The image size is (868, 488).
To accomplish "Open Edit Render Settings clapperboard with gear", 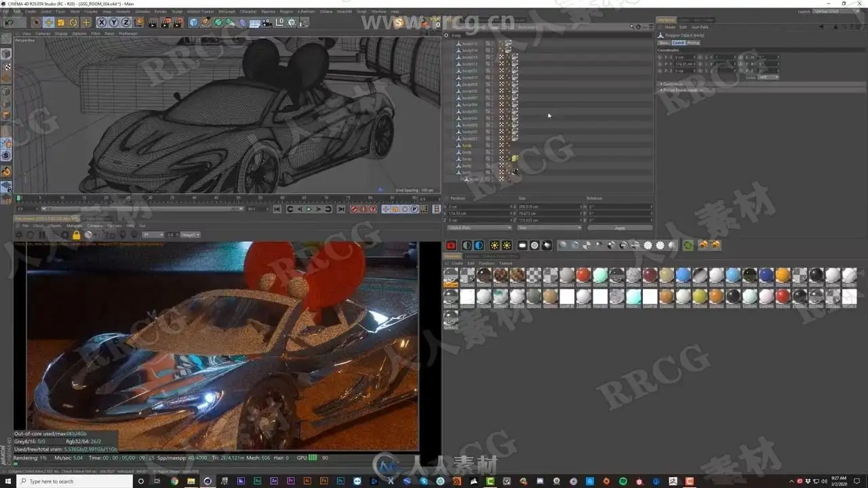I will [x=177, y=22].
